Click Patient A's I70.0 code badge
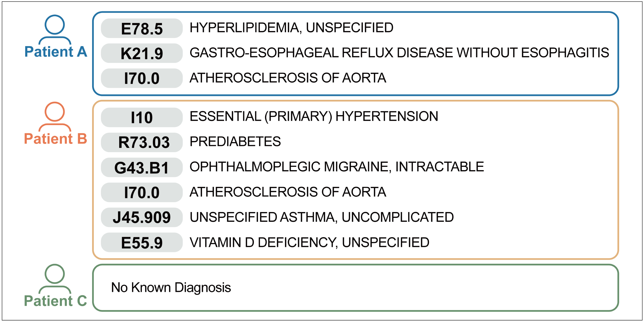 coord(142,78)
